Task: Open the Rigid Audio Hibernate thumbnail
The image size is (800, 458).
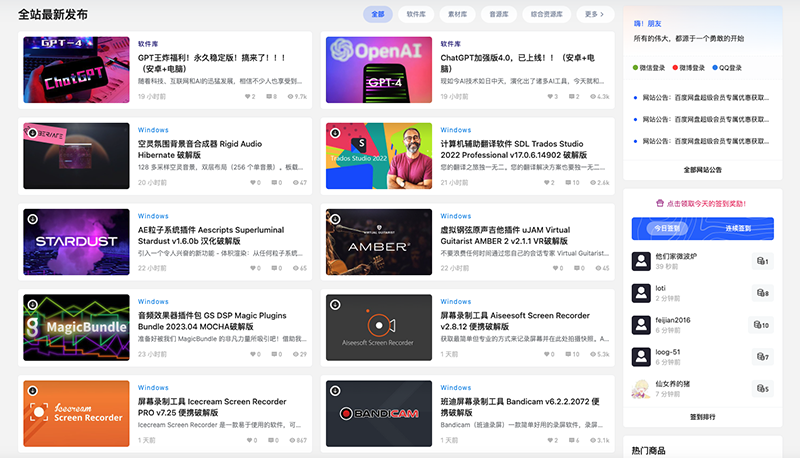Action: tap(77, 156)
